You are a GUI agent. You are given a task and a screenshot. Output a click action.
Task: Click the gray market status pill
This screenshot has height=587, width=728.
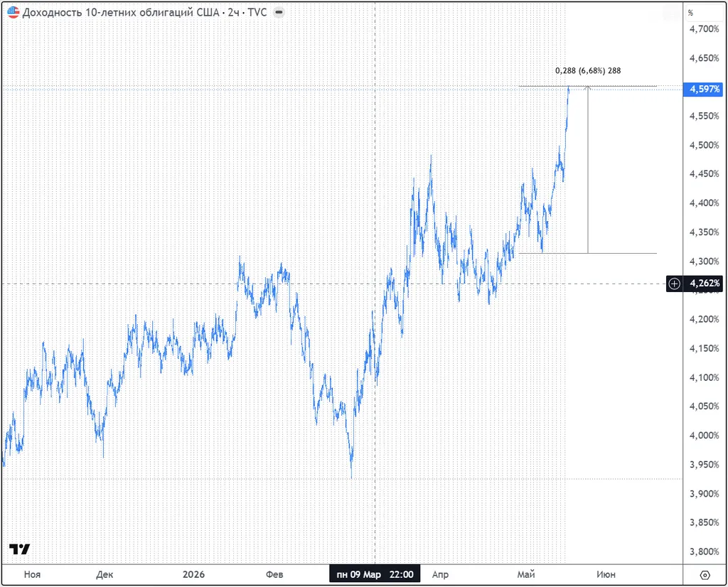click(279, 13)
